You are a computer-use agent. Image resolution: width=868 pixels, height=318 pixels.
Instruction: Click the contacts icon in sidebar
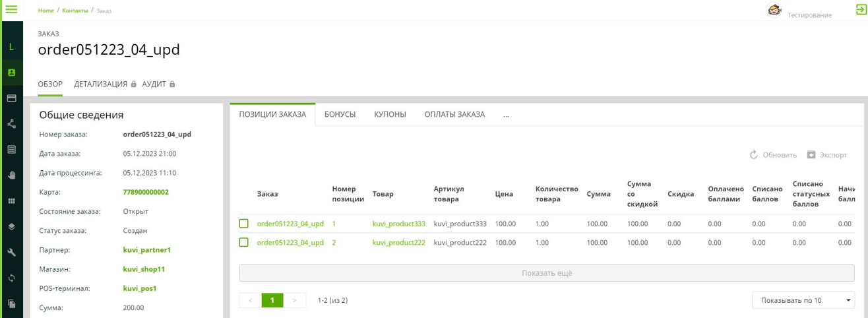[11, 73]
